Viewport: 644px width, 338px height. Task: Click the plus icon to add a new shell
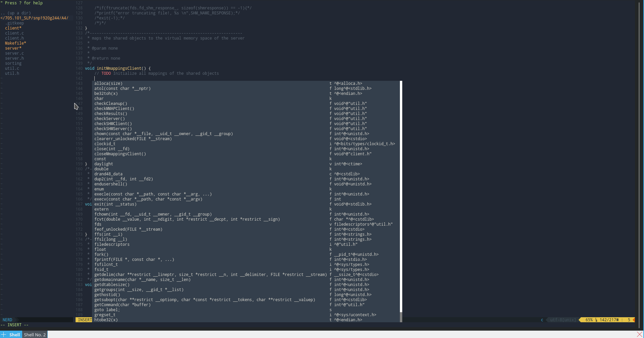click(4, 334)
